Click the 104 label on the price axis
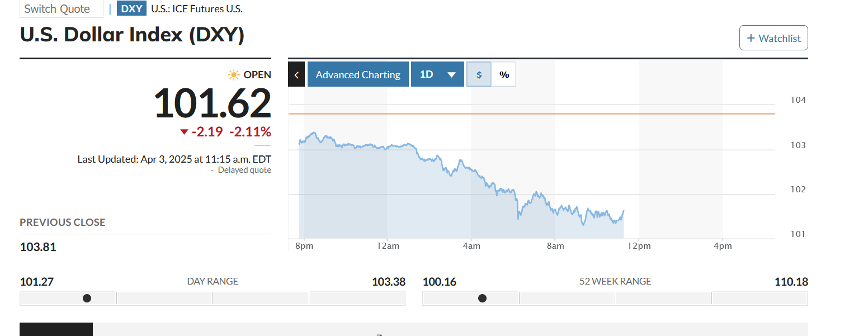The image size is (868, 336). (x=798, y=100)
